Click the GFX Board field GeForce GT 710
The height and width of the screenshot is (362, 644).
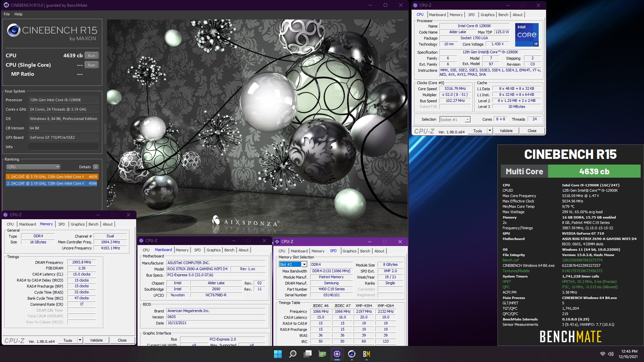(x=63, y=137)
